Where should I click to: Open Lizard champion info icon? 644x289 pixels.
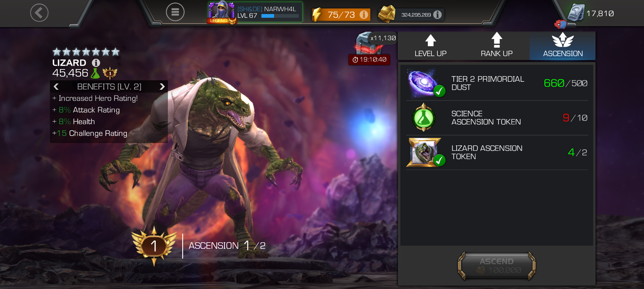pyautogui.click(x=96, y=63)
